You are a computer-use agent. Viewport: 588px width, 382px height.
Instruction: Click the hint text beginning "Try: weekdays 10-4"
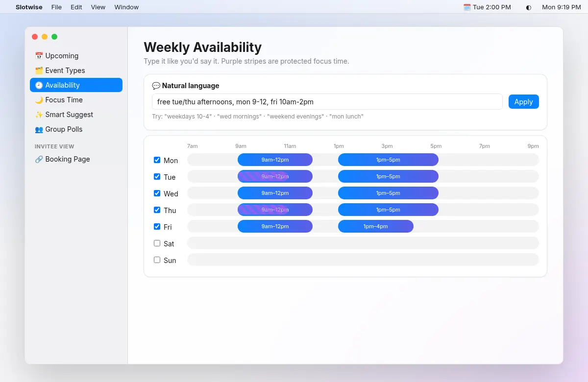coord(258,117)
